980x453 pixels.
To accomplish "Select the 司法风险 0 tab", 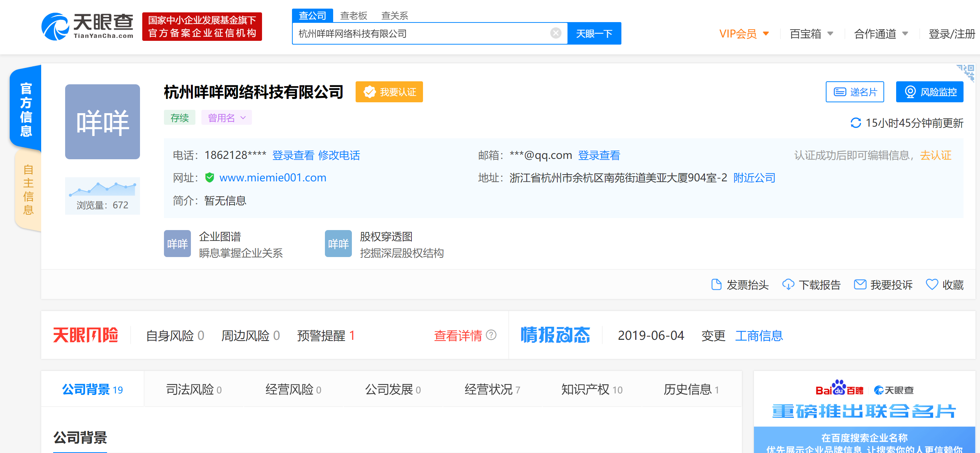I will point(194,389).
